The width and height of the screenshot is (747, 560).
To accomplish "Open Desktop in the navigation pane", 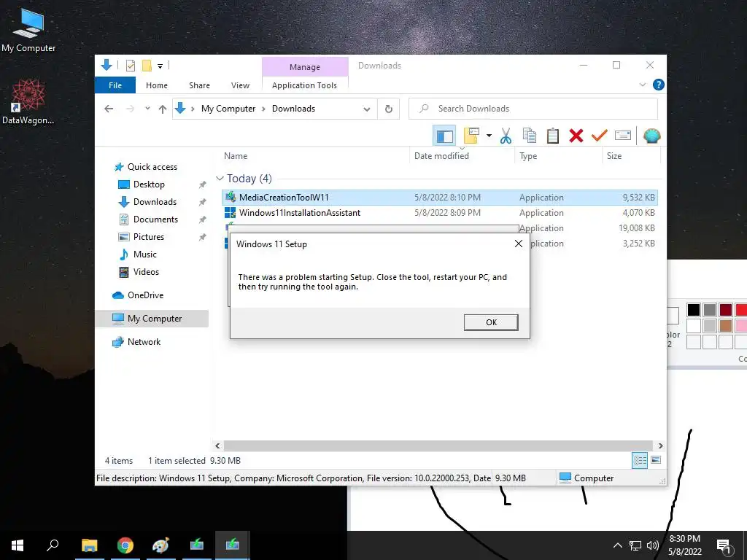I will coord(149,184).
